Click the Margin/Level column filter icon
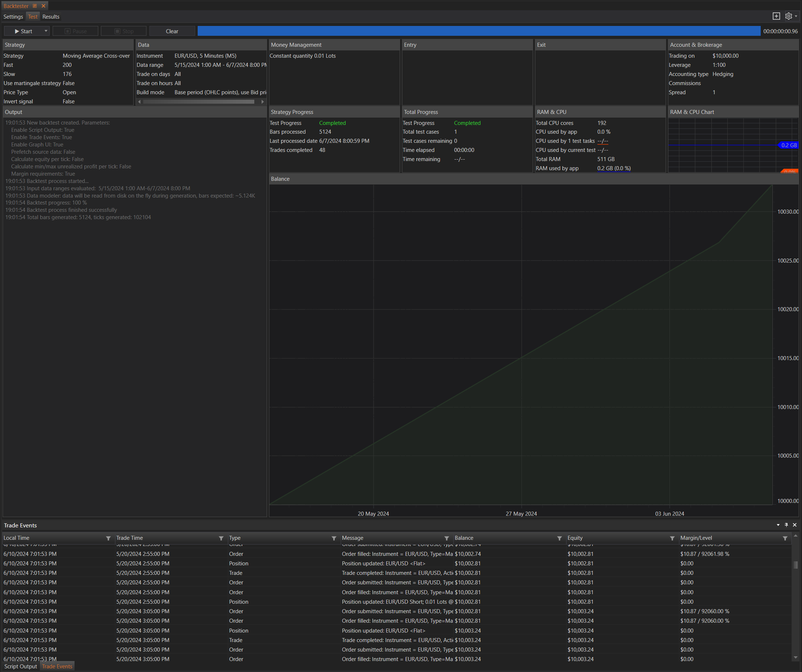This screenshot has height=672, width=802. (785, 538)
